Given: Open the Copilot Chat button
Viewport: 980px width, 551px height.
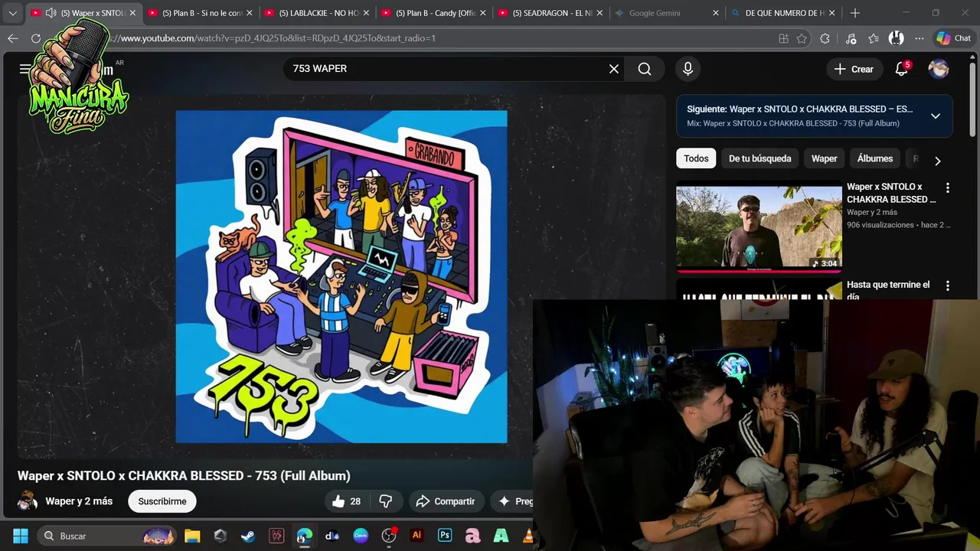Looking at the screenshot, I should (954, 38).
